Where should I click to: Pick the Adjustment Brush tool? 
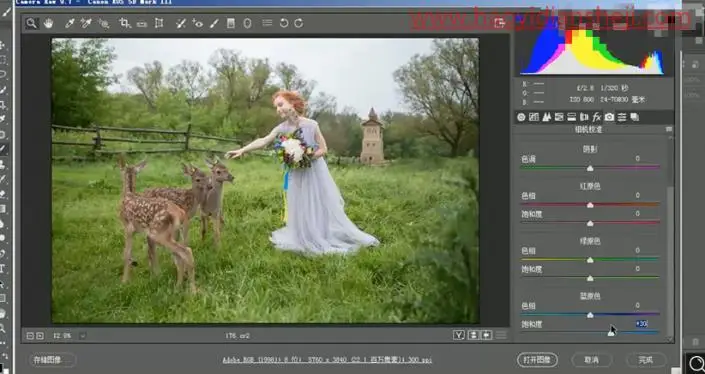(214, 23)
